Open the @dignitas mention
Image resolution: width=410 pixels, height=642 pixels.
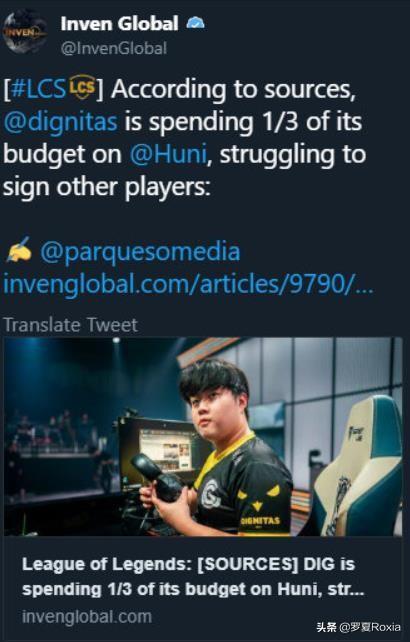click(x=61, y=122)
